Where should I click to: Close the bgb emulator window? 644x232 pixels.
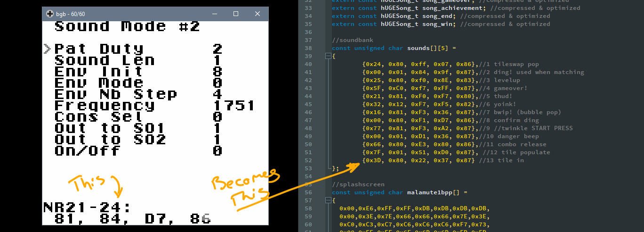(x=258, y=14)
